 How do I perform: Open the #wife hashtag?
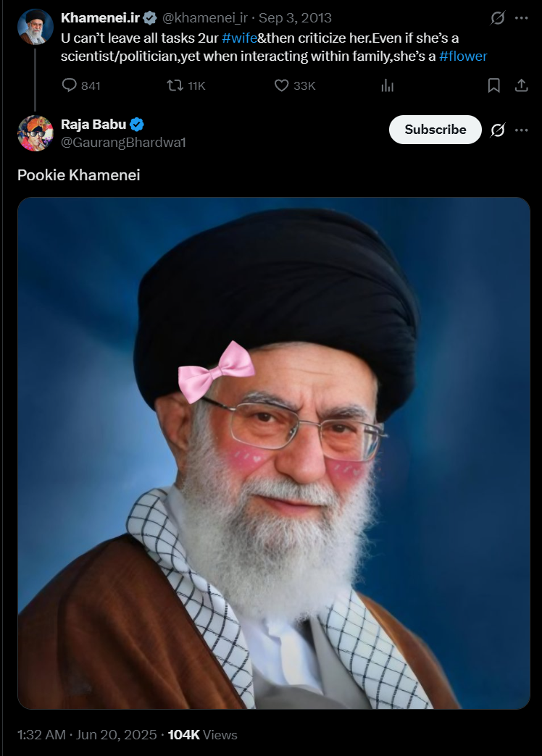tap(239, 38)
